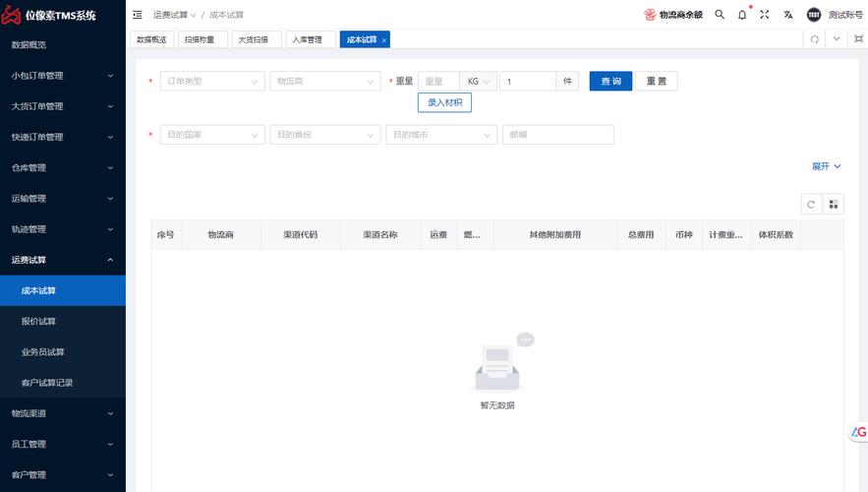Maximize content area icon in tab bar
868x492 pixels.
(x=858, y=38)
